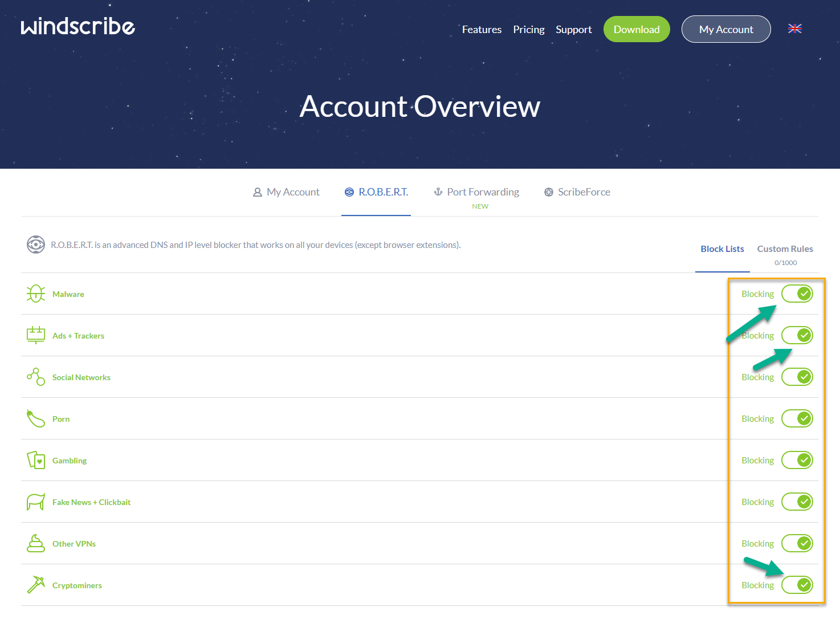Viewport: 840px width, 623px height.
Task: Click the anchor icon on Port Forwarding
Action: pos(438,192)
